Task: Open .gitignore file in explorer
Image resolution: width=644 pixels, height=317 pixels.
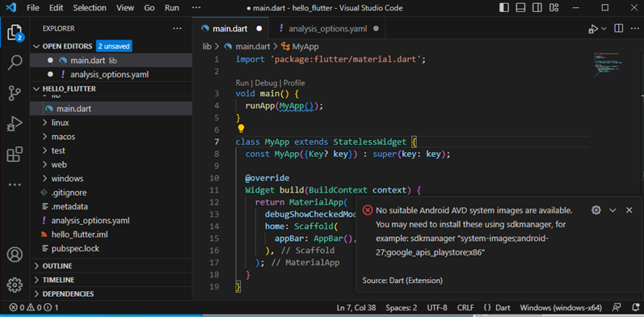Action: coord(69,192)
